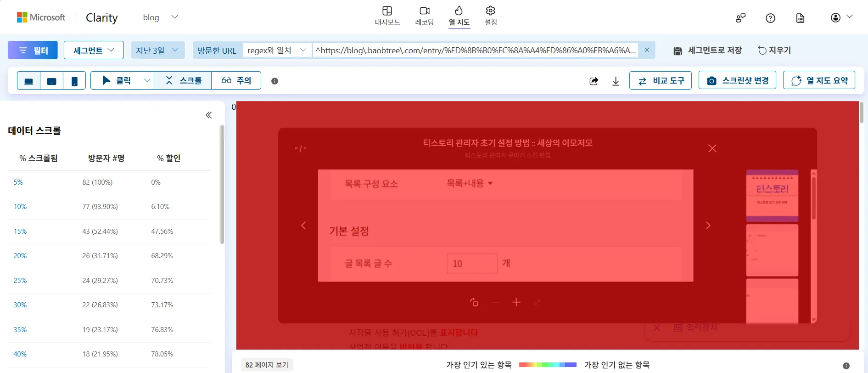Click the zoom out minus icon

pyautogui.click(x=495, y=302)
